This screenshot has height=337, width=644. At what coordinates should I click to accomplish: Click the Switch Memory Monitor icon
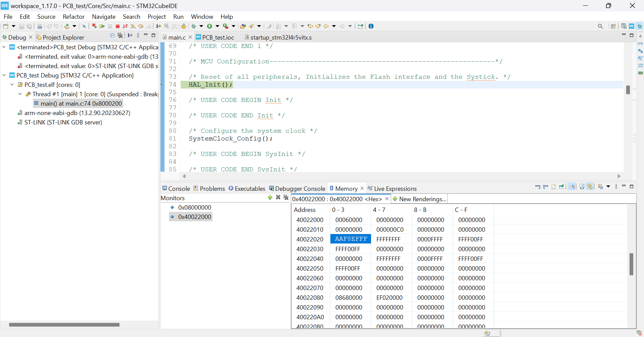(600, 187)
